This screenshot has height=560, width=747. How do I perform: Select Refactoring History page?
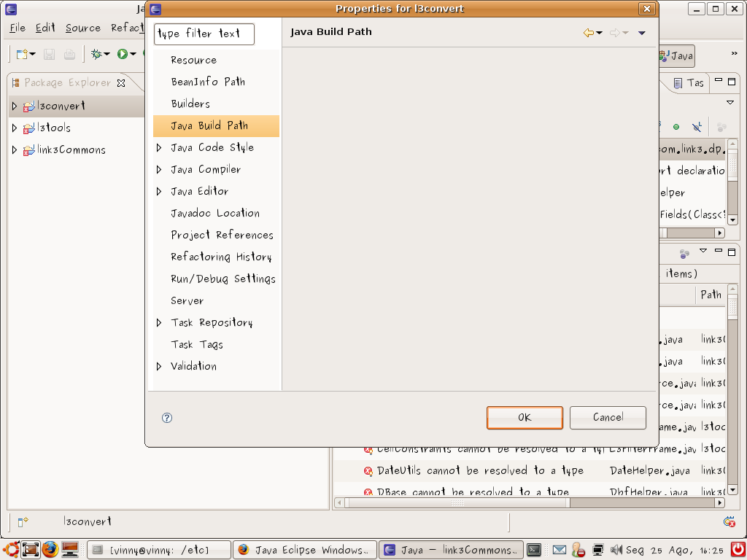click(222, 257)
